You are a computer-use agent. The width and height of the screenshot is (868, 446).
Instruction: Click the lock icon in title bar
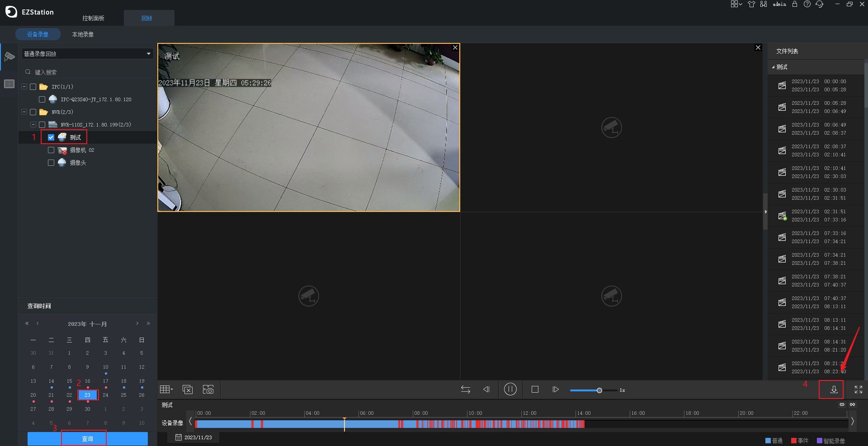[x=795, y=4]
